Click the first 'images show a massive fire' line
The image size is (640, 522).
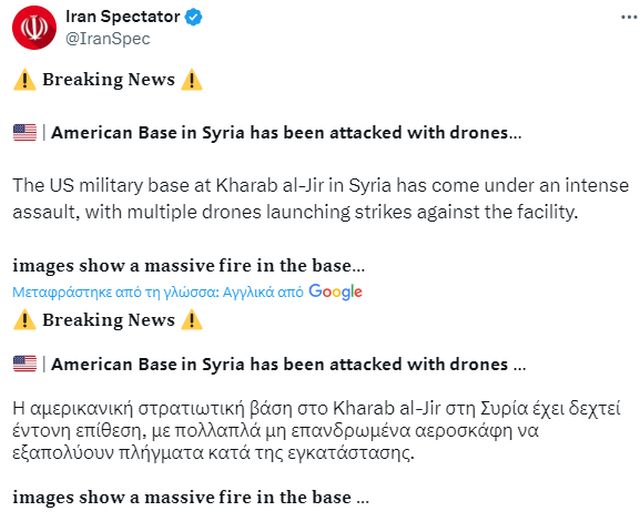tap(188, 266)
